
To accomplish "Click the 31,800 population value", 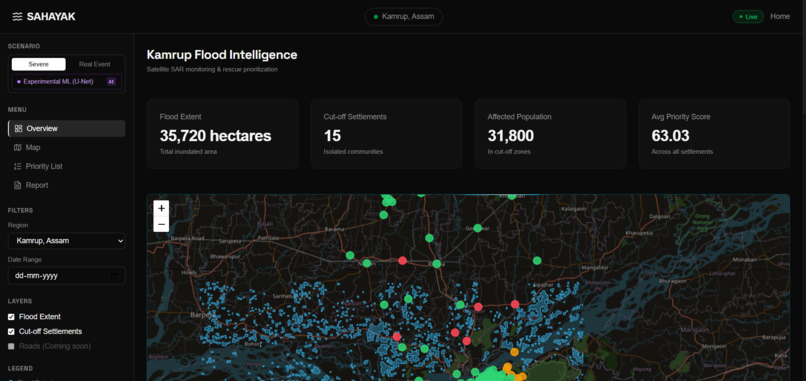I will (510, 136).
